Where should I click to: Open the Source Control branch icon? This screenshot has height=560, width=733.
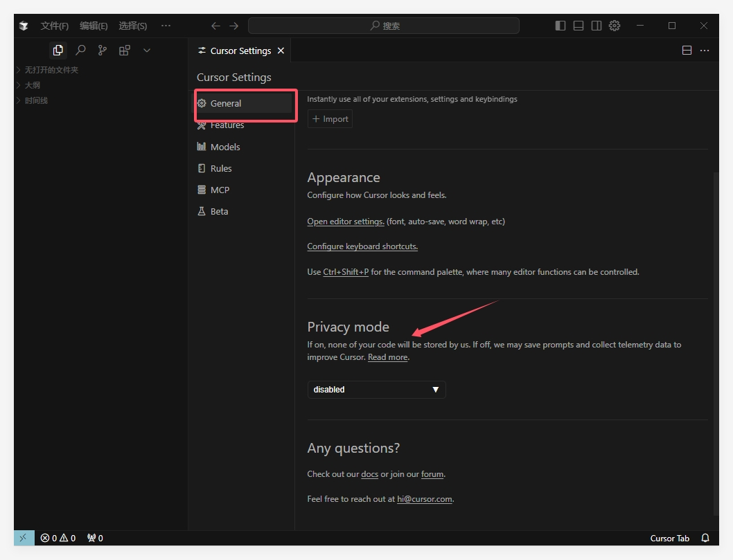[x=103, y=51]
